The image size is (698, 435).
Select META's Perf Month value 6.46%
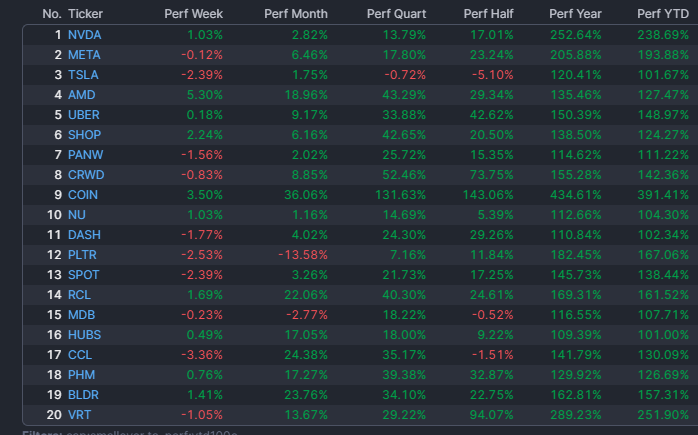point(310,55)
